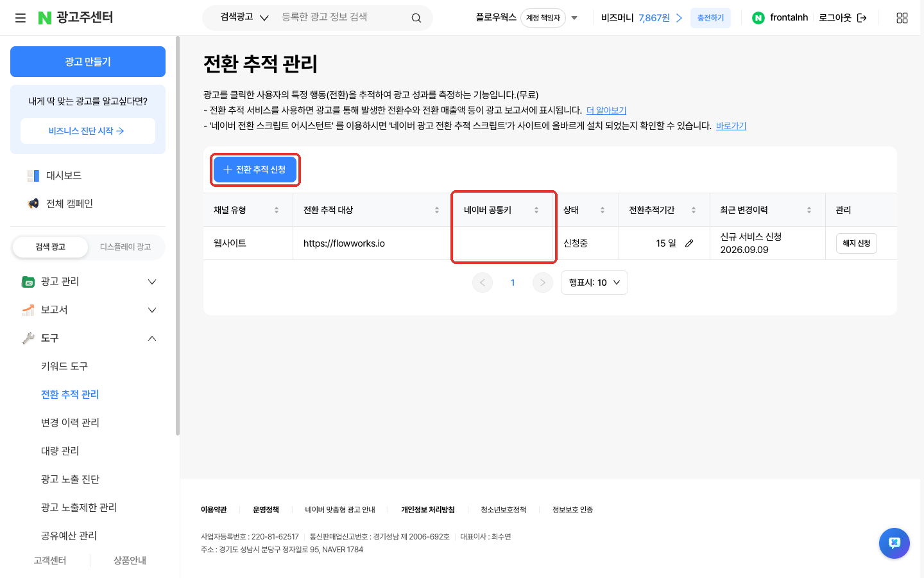The height and width of the screenshot is (578, 924).
Task: Open 키워드 도구 in sidebar
Action: pyautogui.click(x=64, y=366)
